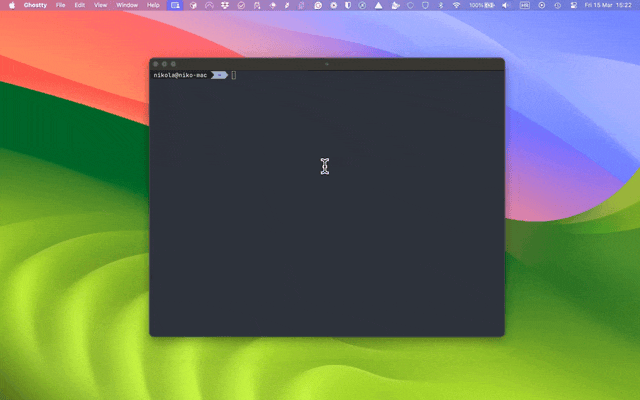Viewport: 640px width, 400px height.
Task: Open the File menu
Action: [x=60, y=5]
